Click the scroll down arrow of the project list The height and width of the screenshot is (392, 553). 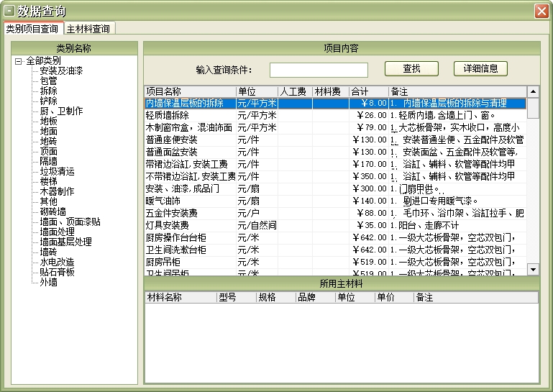[533, 269]
